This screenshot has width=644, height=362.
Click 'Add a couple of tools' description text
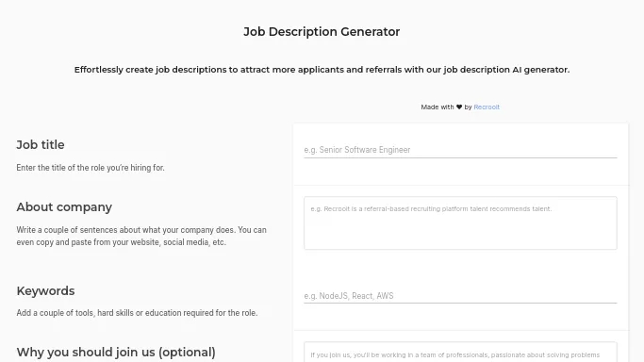tap(137, 313)
